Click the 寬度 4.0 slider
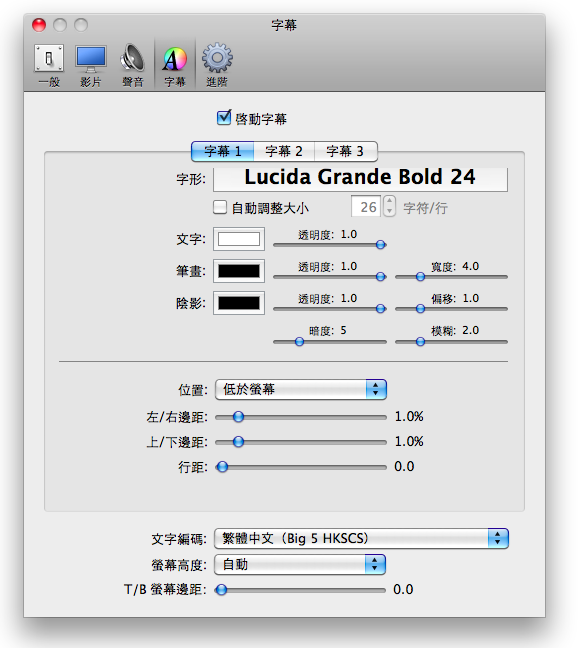Image resolution: width=580 pixels, height=648 pixels. 451,276
